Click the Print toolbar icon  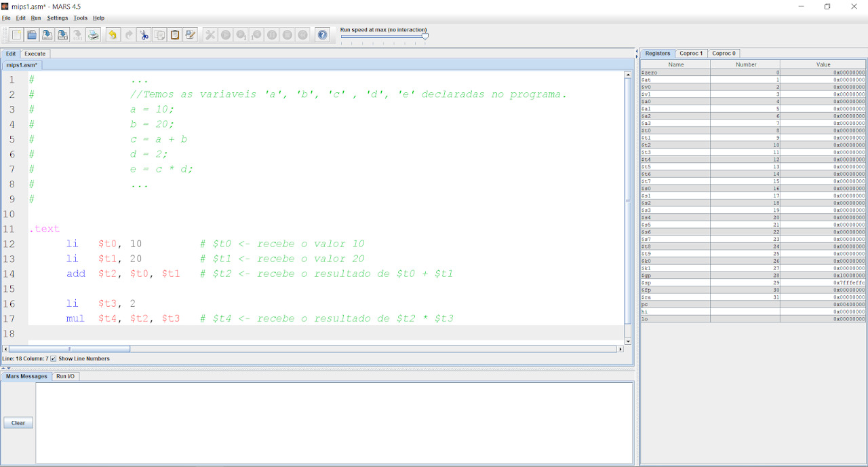[94, 35]
